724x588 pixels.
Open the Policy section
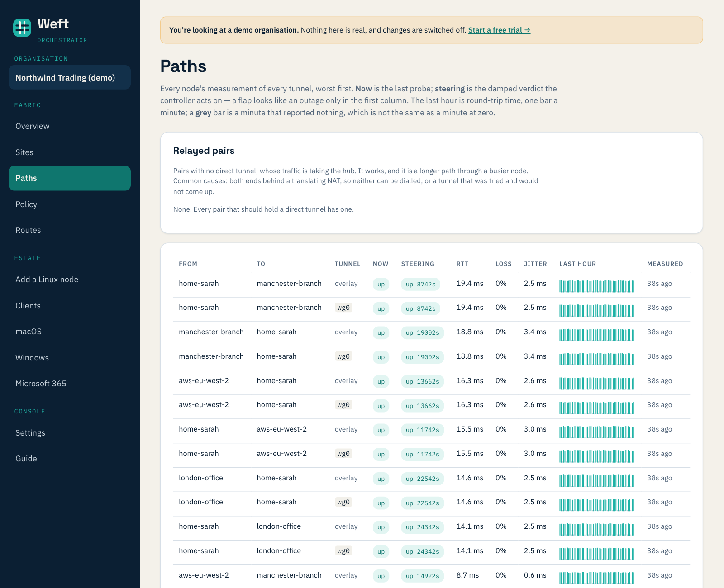coord(70,204)
